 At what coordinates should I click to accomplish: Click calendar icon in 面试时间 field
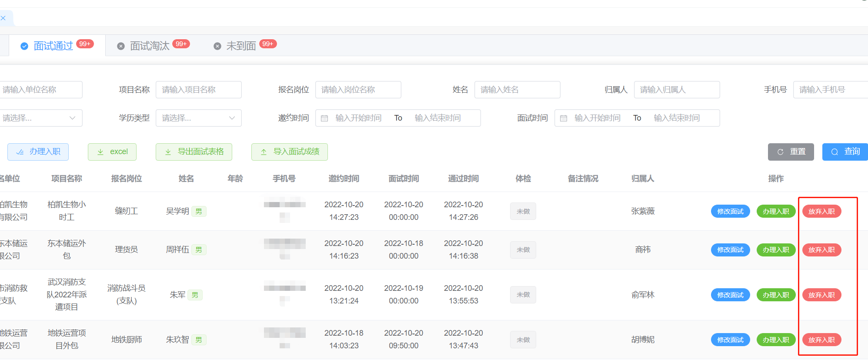point(564,118)
